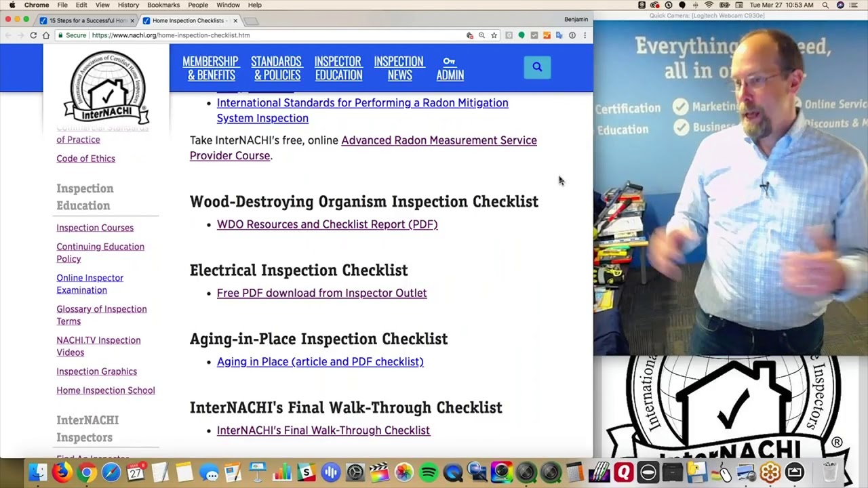The image size is (868, 488).
Task: Open Spotify from the Dock
Action: (429, 472)
